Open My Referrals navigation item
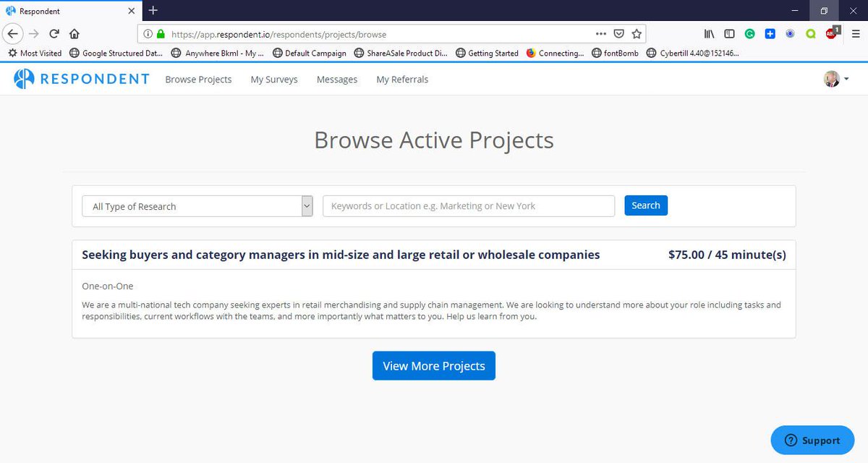The image size is (868, 463). 402,80
